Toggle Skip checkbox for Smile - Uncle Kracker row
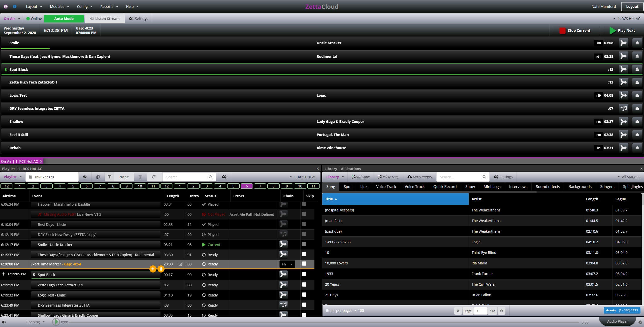The width and height of the screenshot is (644, 327). coord(304,244)
